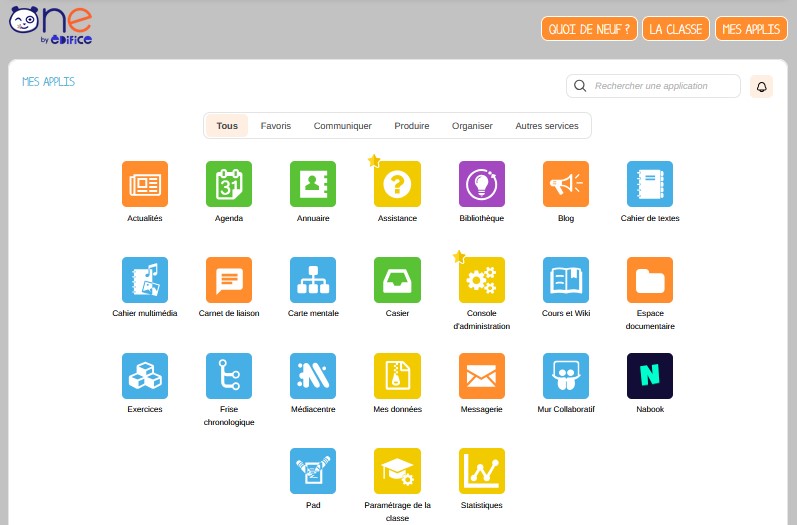
Task: Switch to Autres services tab
Action: [547, 126]
